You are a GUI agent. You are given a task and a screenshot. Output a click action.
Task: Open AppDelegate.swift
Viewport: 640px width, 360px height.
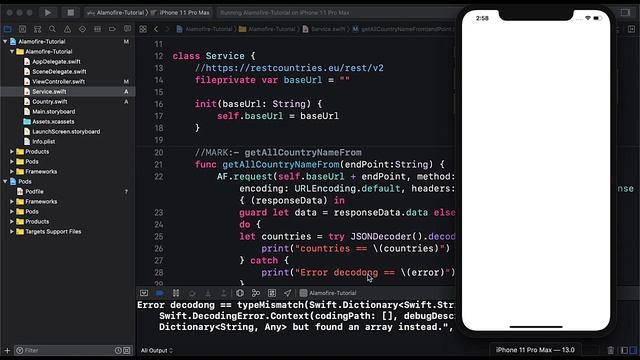(x=56, y=62)
